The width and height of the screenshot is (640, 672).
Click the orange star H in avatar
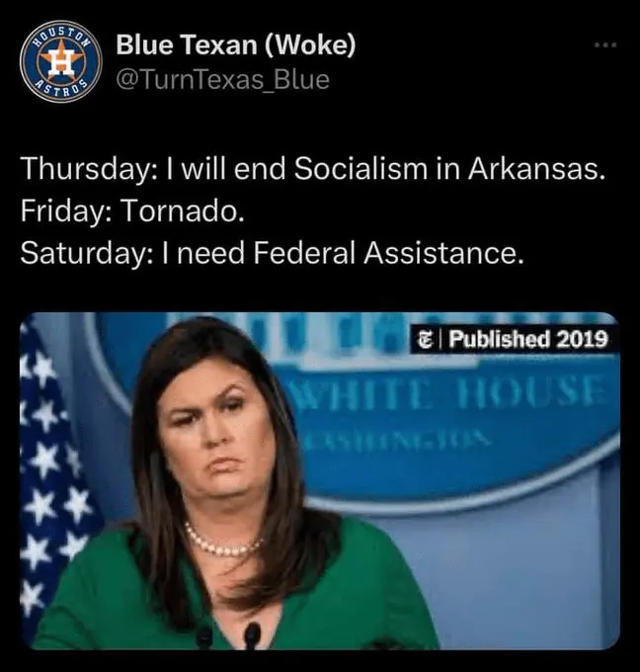tap(60, 61)
